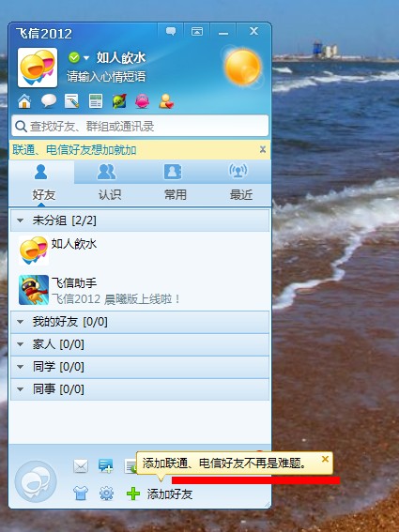Click the mini mode icon in title bar
Screen dimensions: 399x532
click(197, 31)
